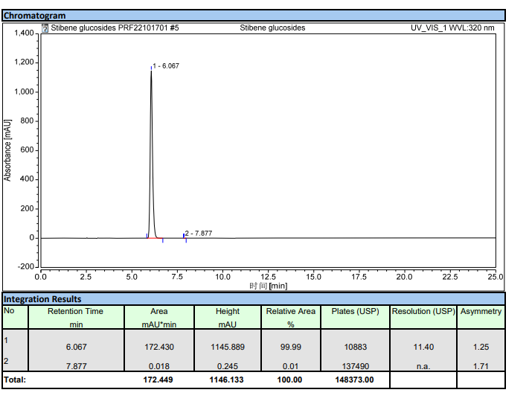This screenshot has height=413, width=532.
Task: Click the peak label 1 - 6.067
Action: 167,66
